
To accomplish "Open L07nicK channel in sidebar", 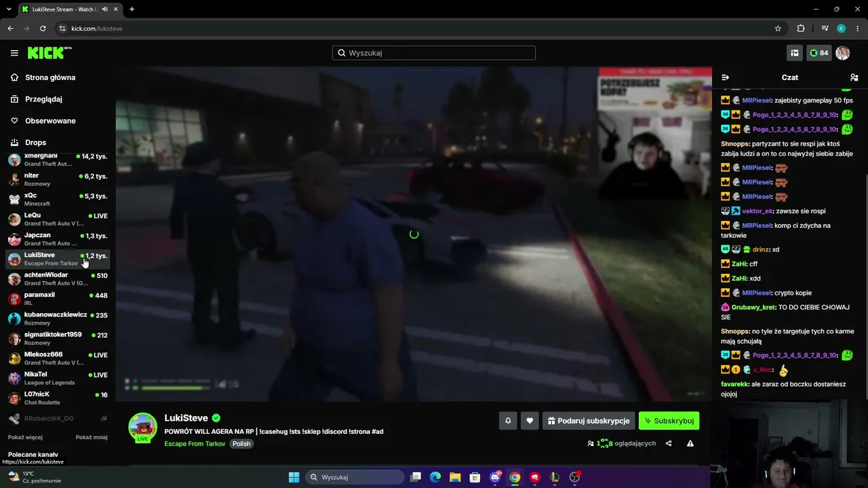I will (x=58, y=398).
